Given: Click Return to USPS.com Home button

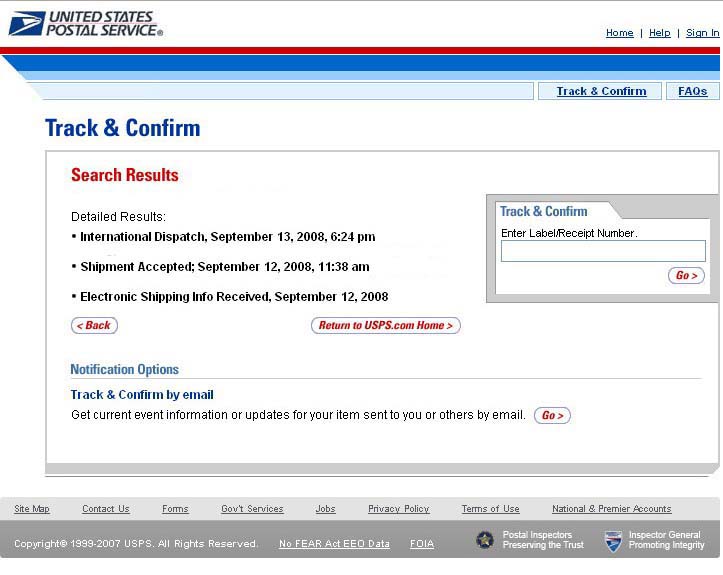Looking at the screenshot, I should click(x=385, y=325).
